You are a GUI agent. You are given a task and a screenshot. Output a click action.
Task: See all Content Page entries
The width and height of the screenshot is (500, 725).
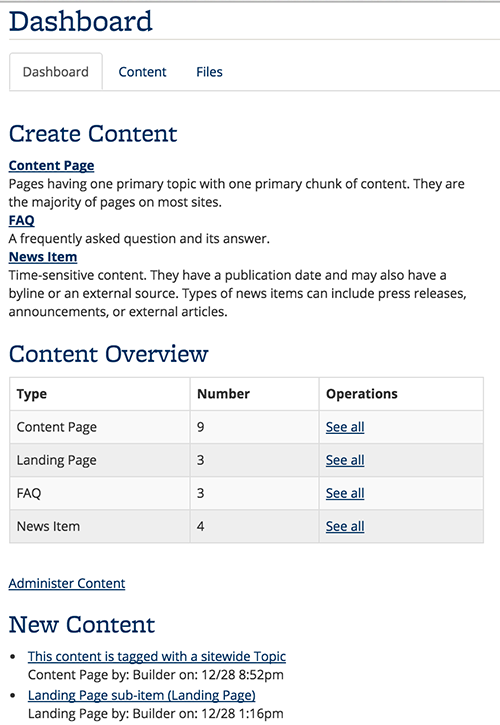[345, 427]
